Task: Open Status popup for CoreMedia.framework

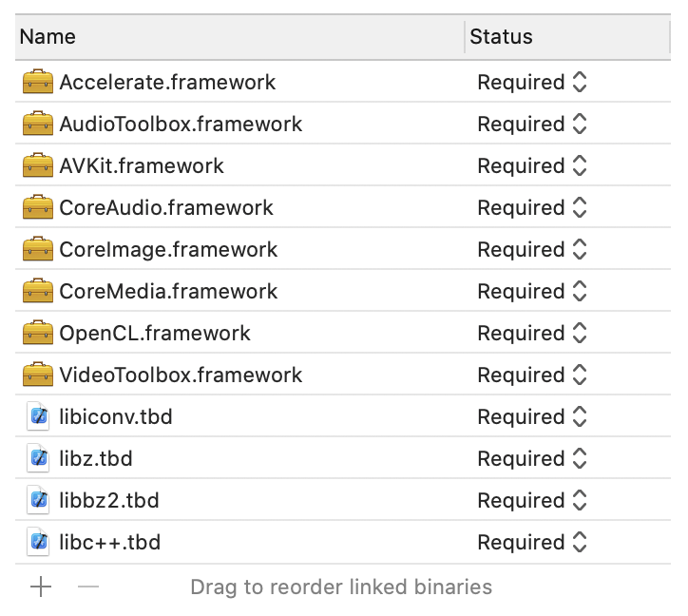Action: pyautogui.click(x=532, y=292)
